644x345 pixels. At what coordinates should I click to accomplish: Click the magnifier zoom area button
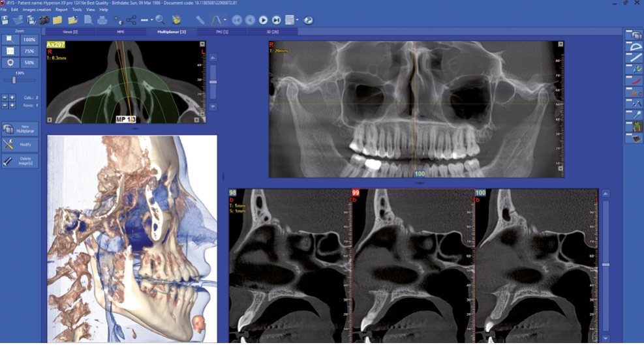click(10, 39)
